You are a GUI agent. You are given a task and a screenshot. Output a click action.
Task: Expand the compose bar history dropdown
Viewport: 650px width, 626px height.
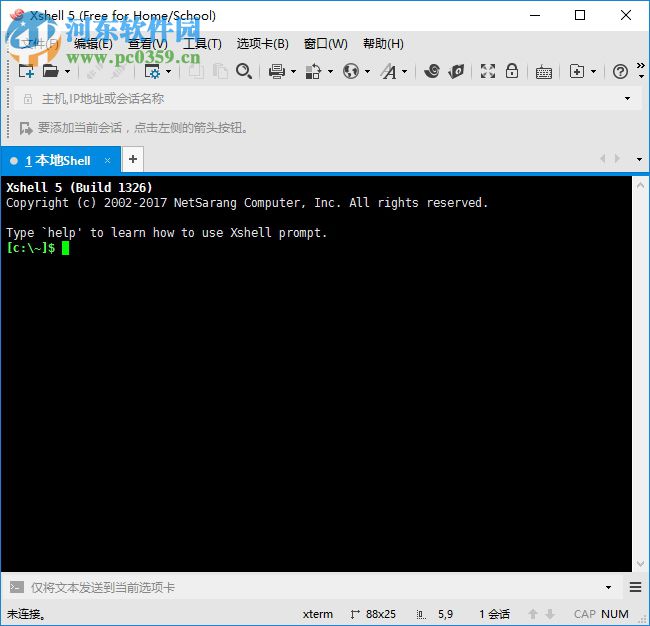[x=609, y=587]
